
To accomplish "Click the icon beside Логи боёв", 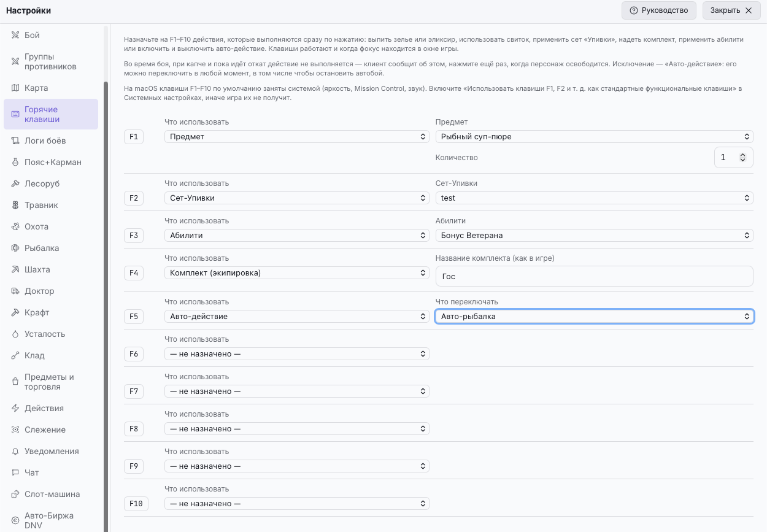I will click(15, 141).
